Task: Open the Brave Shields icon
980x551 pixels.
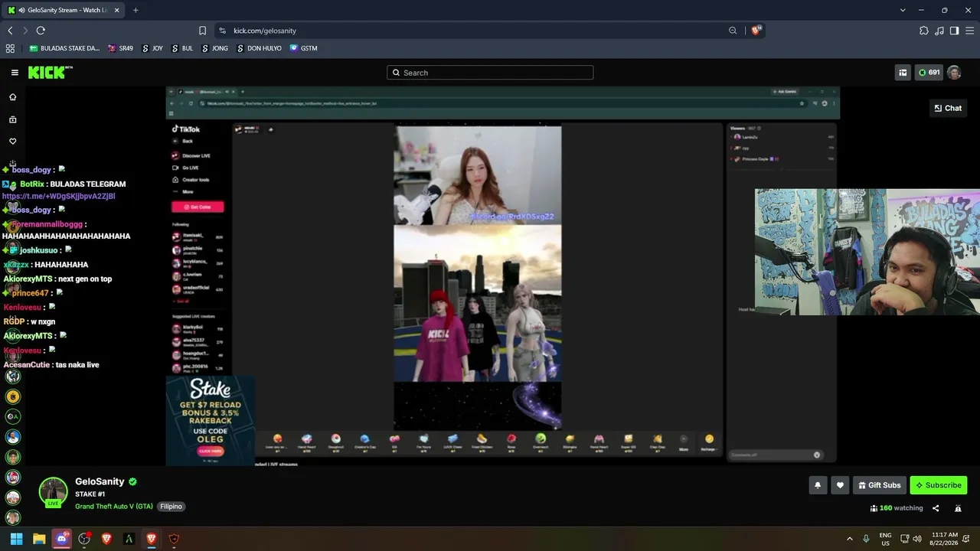Action: pos(756,31)
